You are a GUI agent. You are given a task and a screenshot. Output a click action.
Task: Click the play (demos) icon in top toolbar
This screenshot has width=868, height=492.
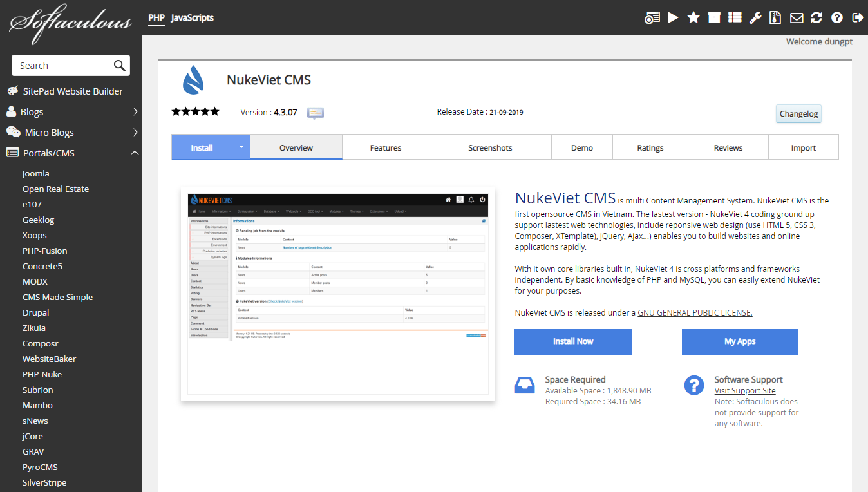click(673, 17)
